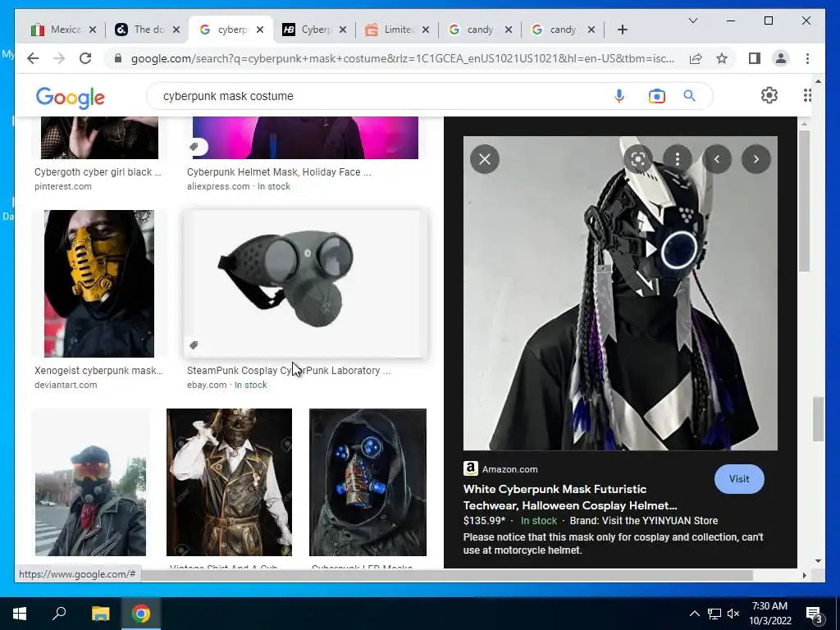The width and height of the screenshot is (840, 630).
Task: Open the SteamPunk goggles gas mask thumbnail
Action: 305,283
